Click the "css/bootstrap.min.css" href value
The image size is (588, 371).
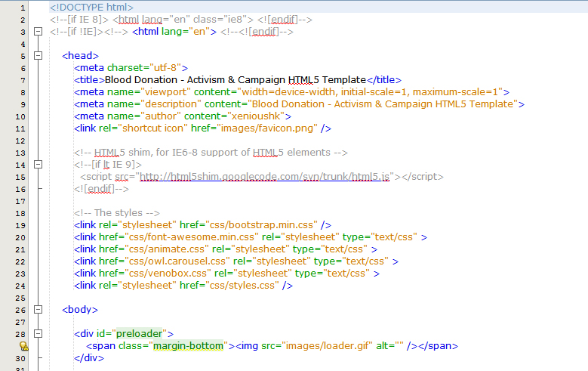[x=261, y=224]
